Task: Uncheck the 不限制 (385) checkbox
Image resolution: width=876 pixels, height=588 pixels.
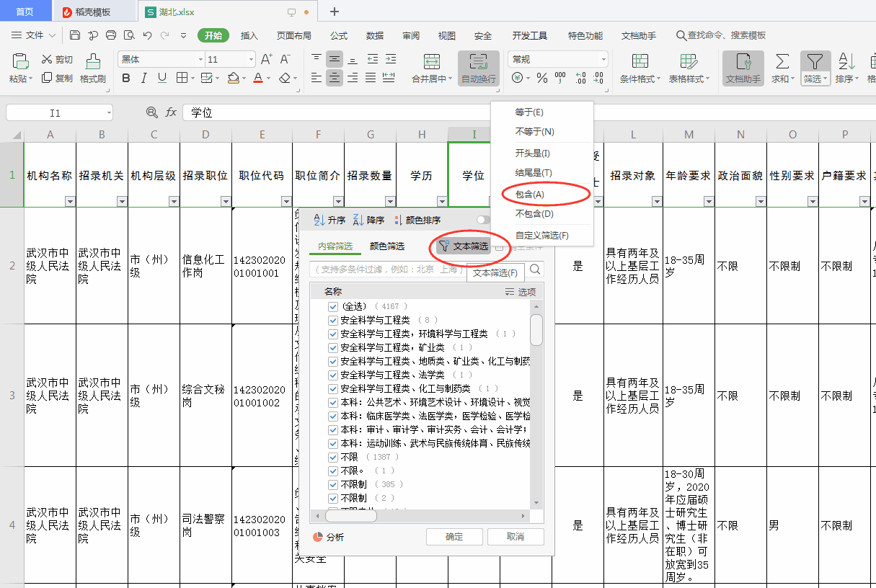Action: [333, 485]
